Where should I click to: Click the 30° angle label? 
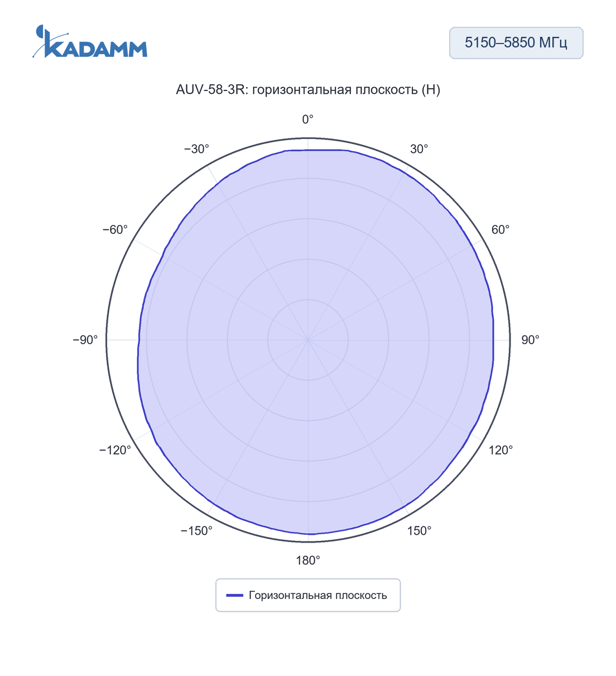click(x=419, y=149)
